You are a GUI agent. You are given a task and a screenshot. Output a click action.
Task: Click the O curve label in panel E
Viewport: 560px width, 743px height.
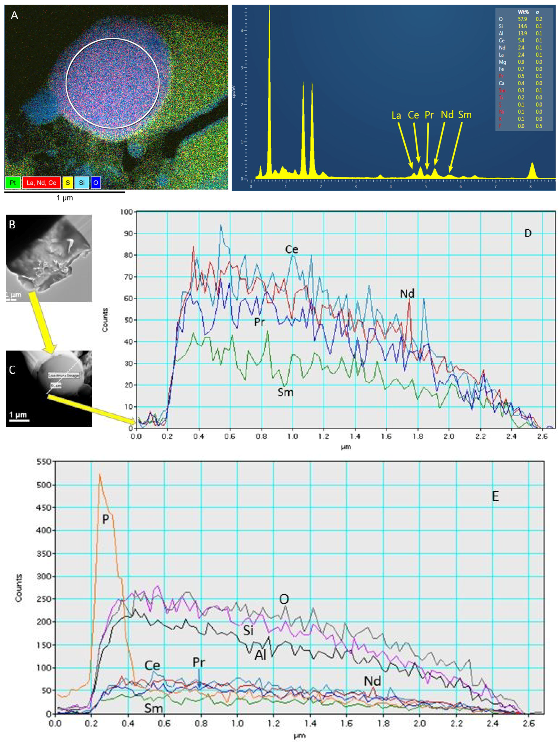(284, 599)
